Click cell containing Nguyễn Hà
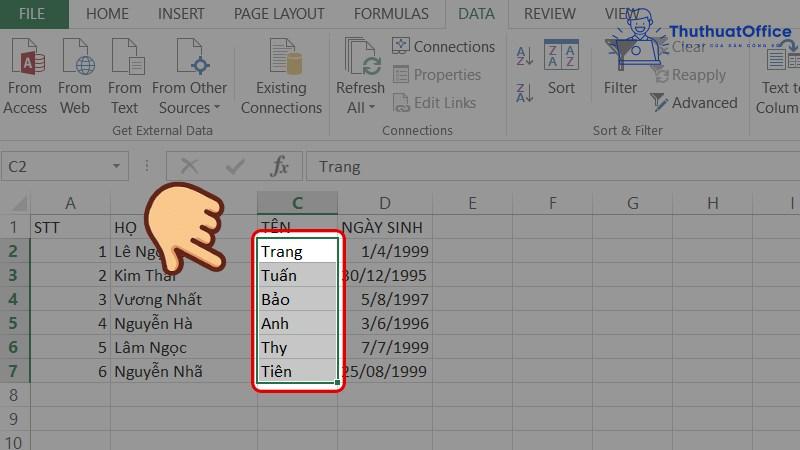This screenshot has height=450, width=800. tap(184, 323)
